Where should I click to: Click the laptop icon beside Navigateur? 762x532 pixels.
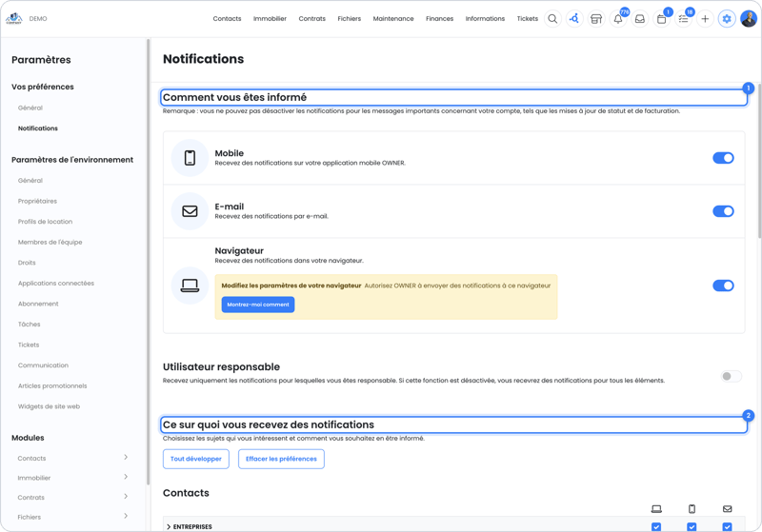tap(190, 286)
